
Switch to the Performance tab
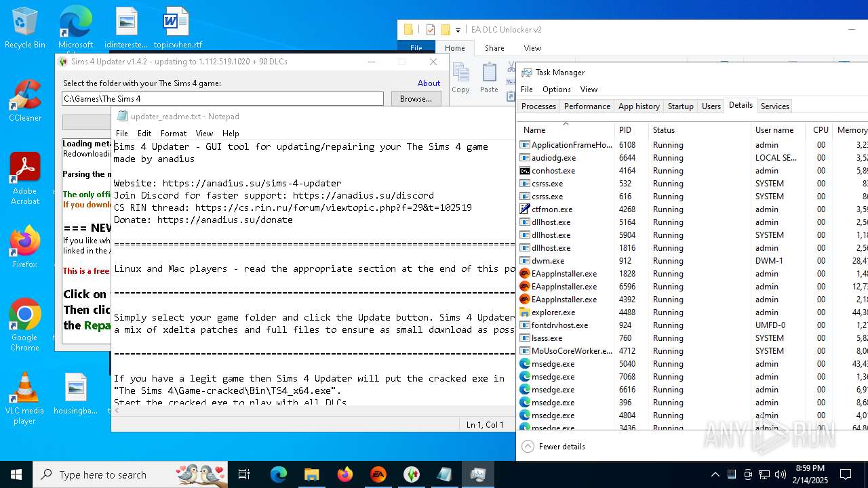point(587,106)
